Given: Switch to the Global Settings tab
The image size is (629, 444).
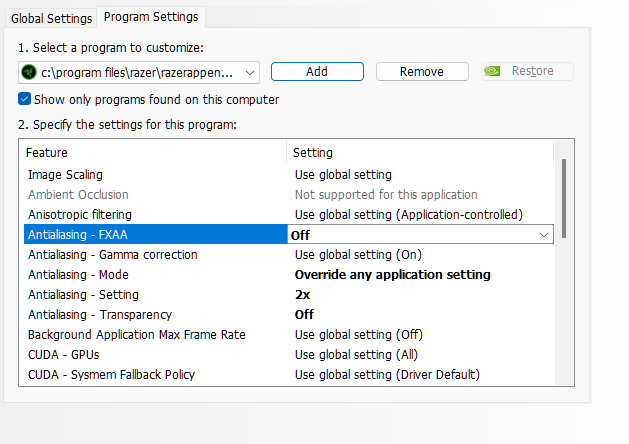Looking at the screenshot, I should [51, 18].
